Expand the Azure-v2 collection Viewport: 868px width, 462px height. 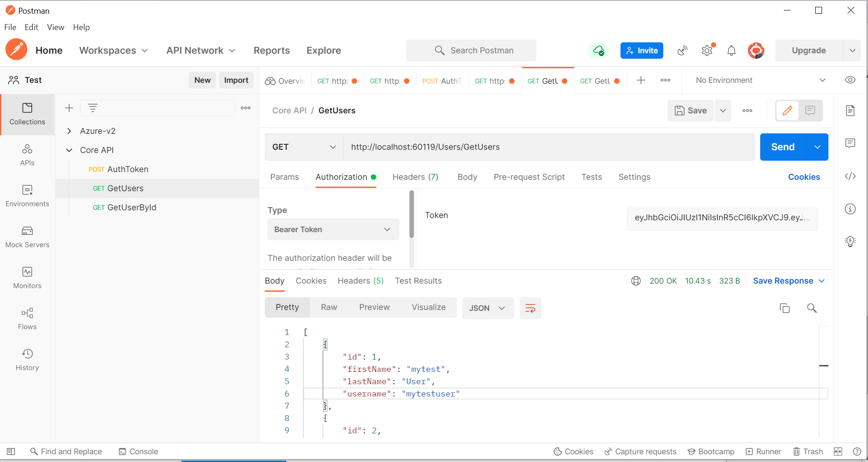(x=69, y=131)
